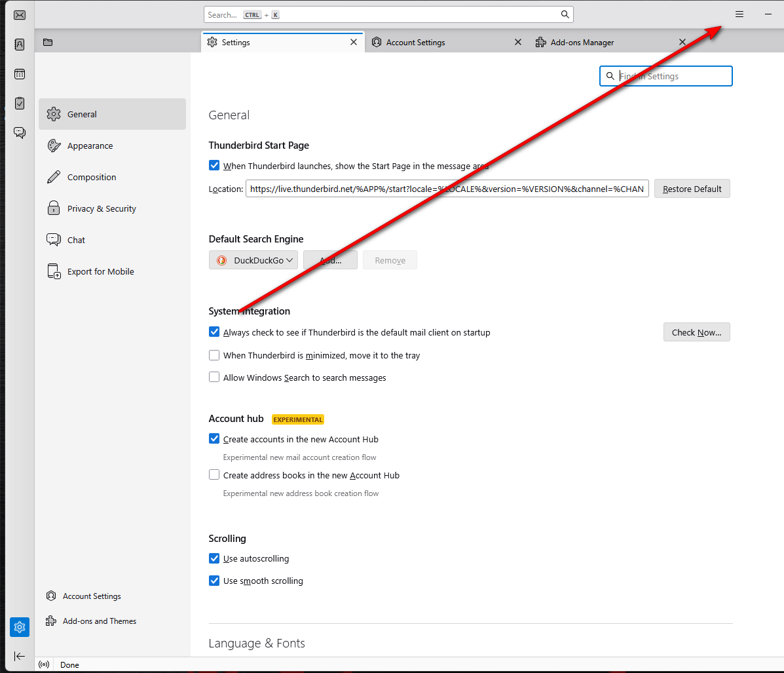This screenshot has height=673, width=784.
Task: Enable Allow Windows Search to search messages
Action: pos(214,377)
